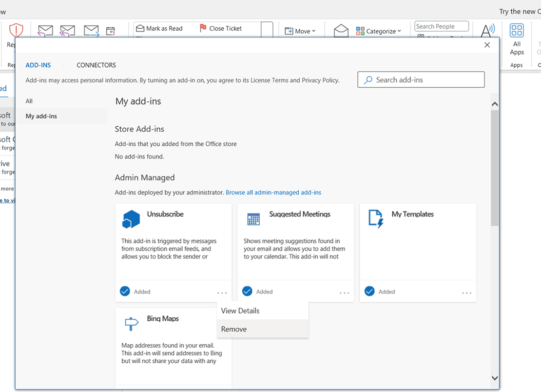The height and width of the screenshot is (392, 541).
Task: Toggle Added status for My Templates add-in
Action: point(369,291)
